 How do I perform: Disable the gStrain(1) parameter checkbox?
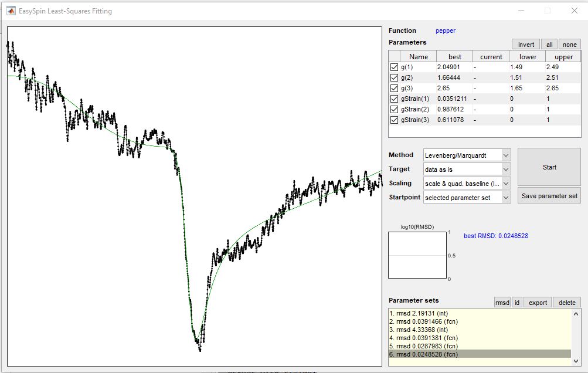tap(394, 99)
